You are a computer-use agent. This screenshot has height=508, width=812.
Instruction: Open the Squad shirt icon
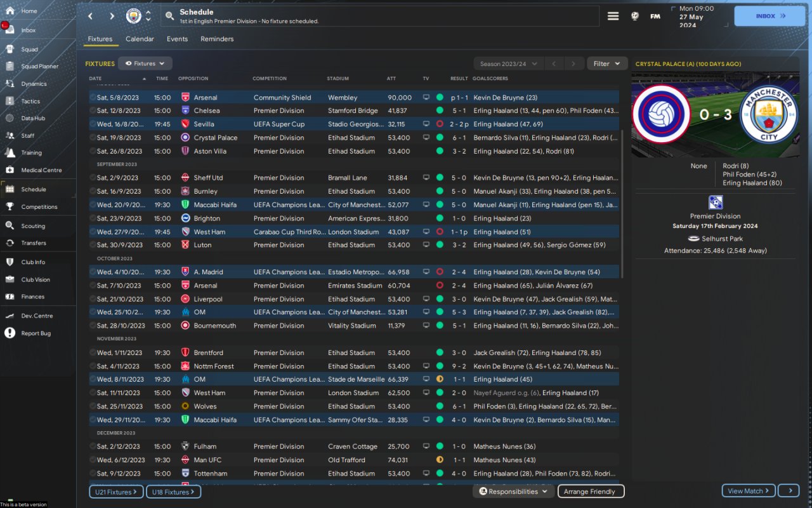(10, 49)
